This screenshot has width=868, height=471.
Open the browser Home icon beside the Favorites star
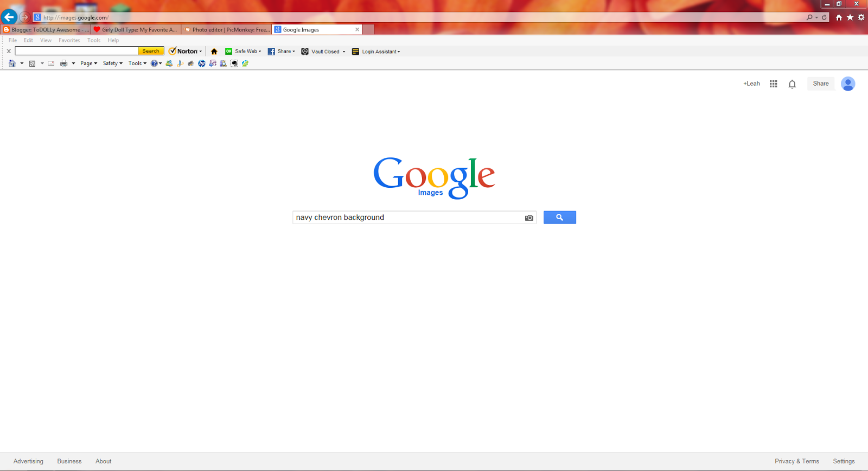point(839,17)
